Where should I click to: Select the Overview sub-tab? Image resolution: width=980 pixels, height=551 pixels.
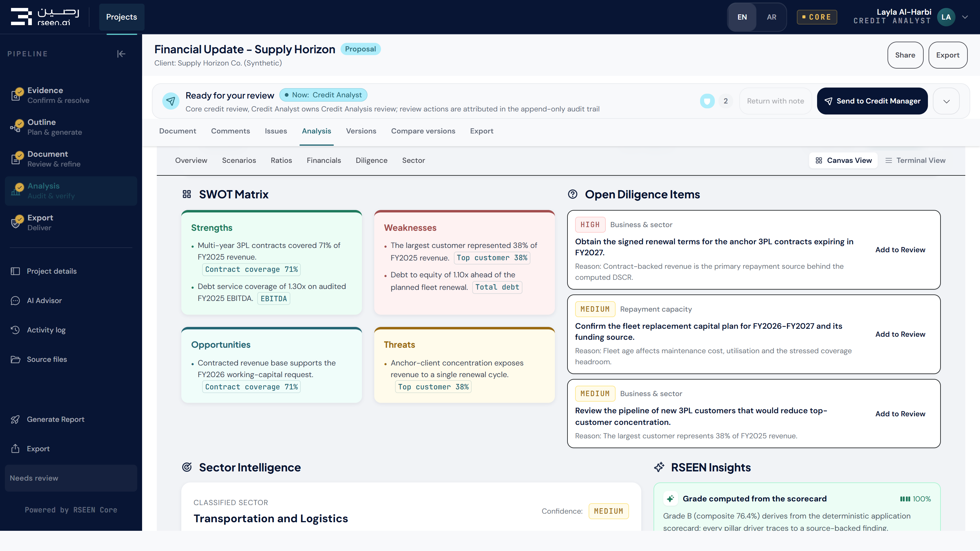coord(191,160)
